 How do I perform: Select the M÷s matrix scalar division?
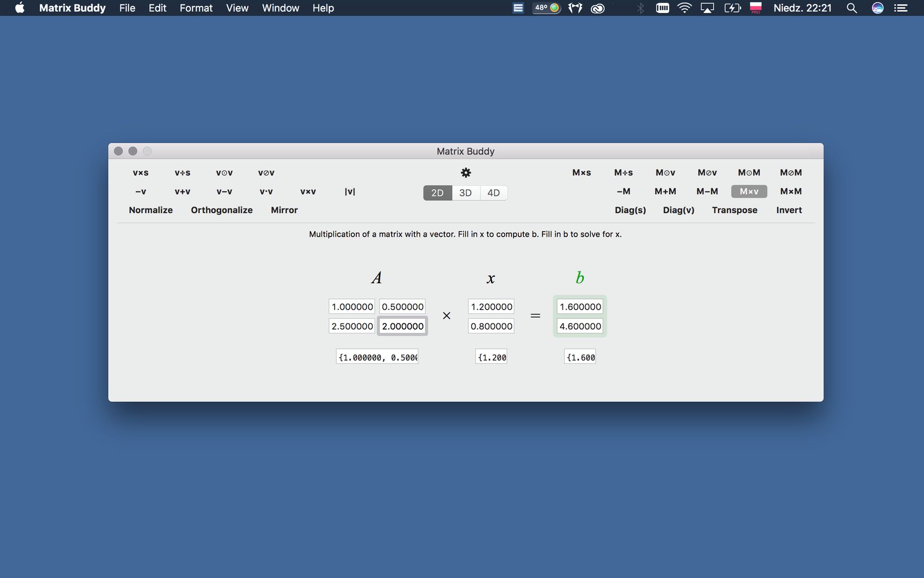coord(624,173)
